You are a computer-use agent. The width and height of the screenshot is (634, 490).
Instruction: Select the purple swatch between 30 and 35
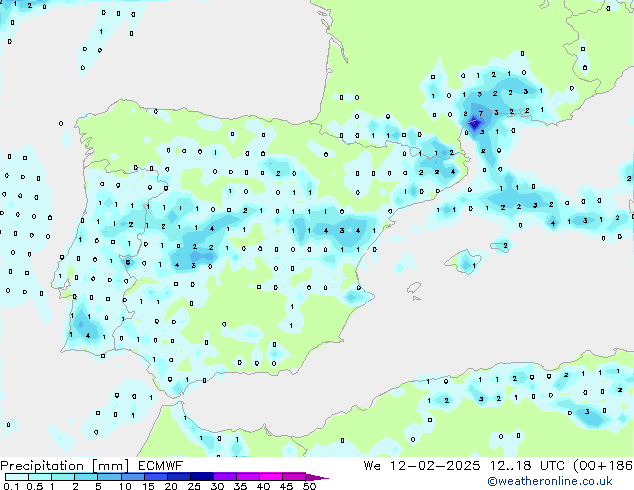coord(224,477)
